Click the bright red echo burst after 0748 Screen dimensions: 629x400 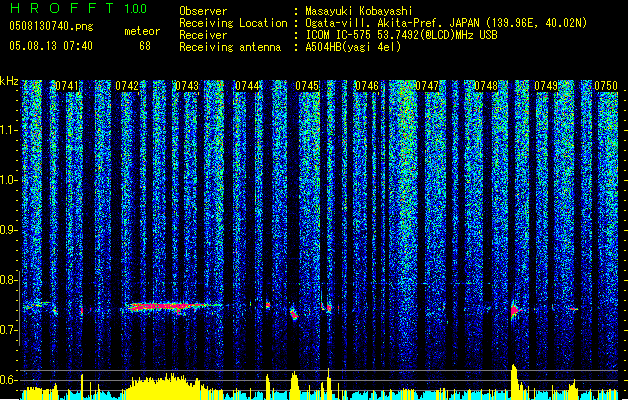pos(515,310)
